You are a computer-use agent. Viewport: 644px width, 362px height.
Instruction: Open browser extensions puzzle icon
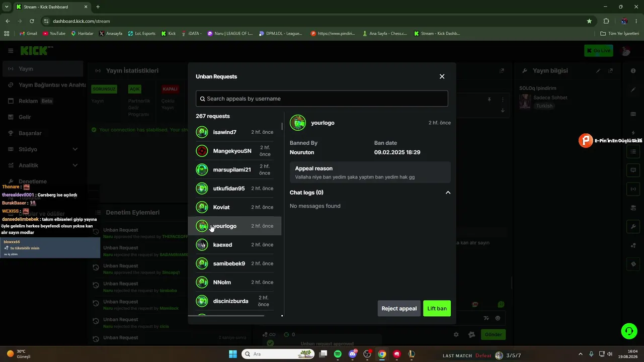(606, 21)
